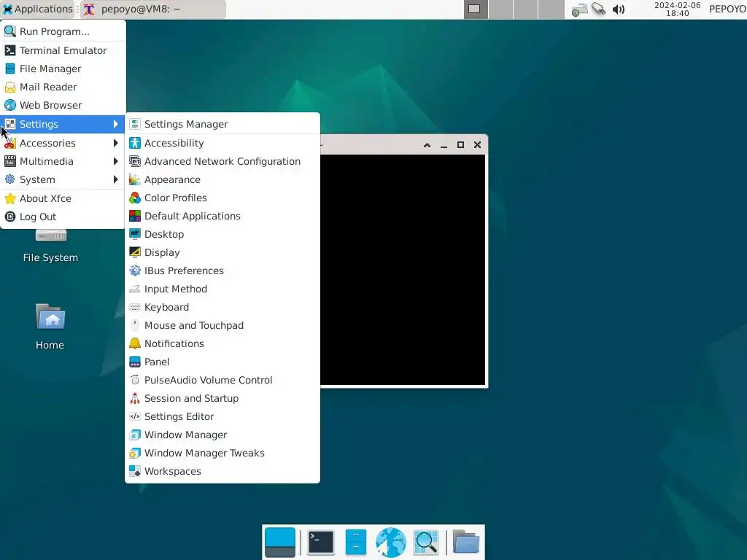Open Input Method icon
The height and width of the screenshot is (560, 747).
[135, 289]
